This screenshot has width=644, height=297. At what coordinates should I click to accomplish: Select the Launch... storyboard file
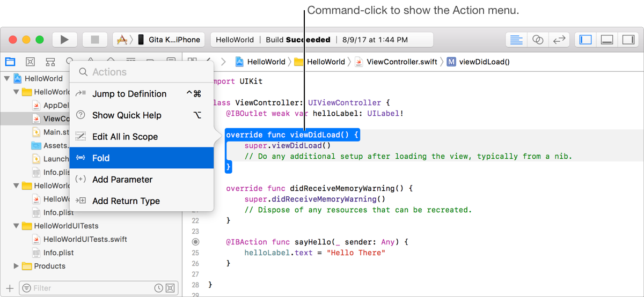[50, 159]
